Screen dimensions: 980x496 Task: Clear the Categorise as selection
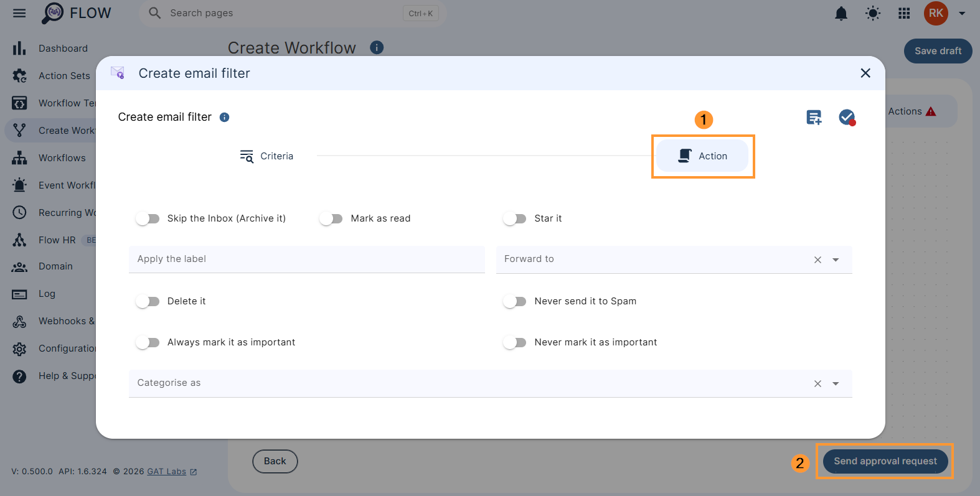(x=817, y=383)
